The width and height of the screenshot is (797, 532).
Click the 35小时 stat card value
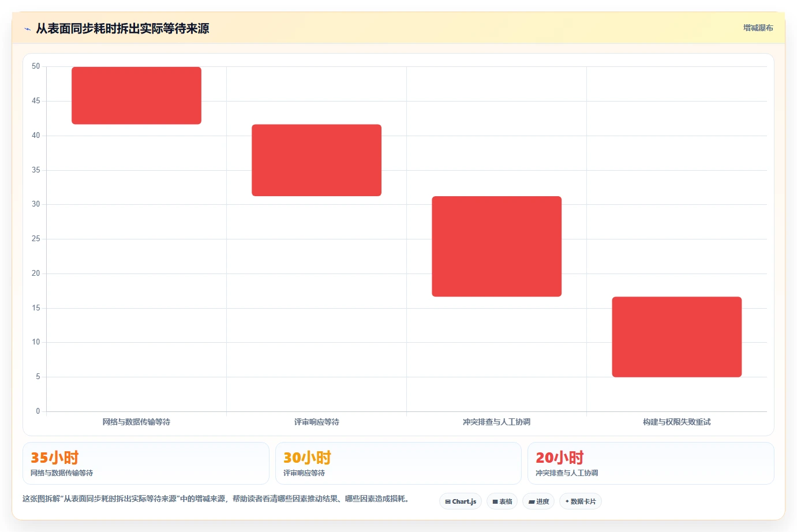coord(54,458)
